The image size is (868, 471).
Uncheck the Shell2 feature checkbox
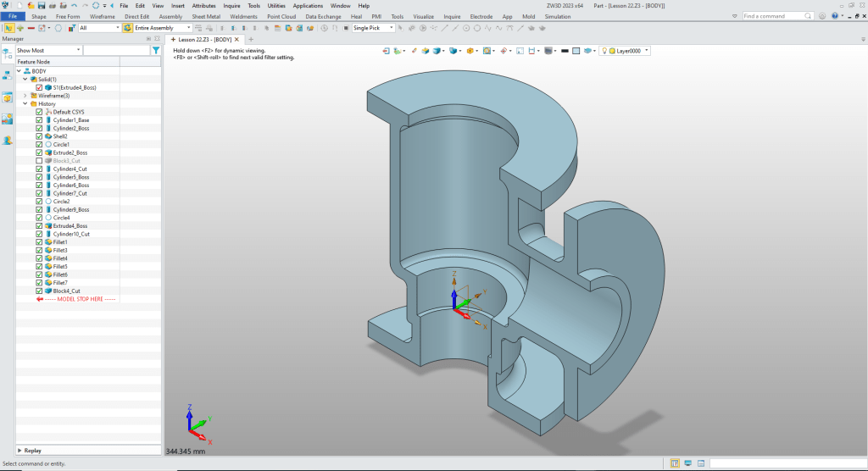[39, 136]
